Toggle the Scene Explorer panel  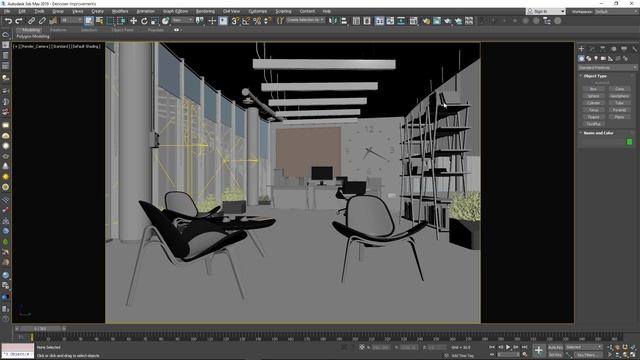[356, 21]
